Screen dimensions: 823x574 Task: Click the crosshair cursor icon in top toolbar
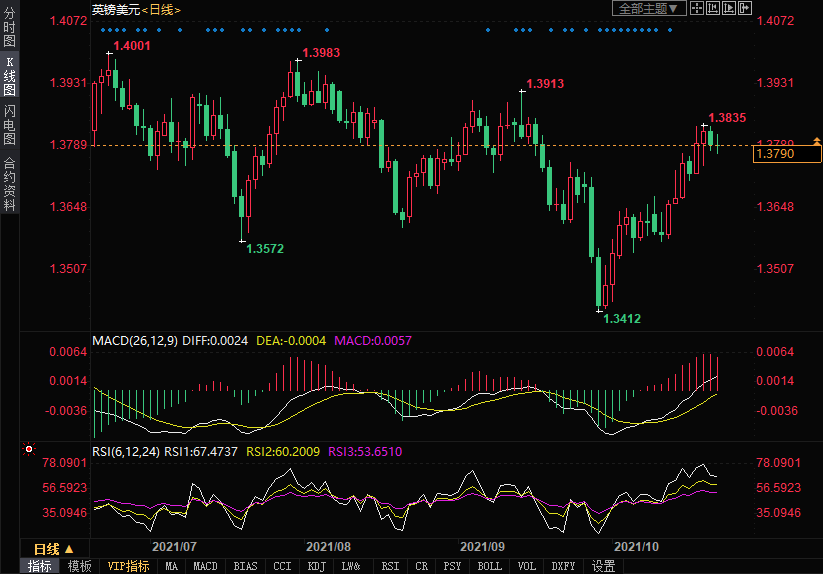point(697,8)
